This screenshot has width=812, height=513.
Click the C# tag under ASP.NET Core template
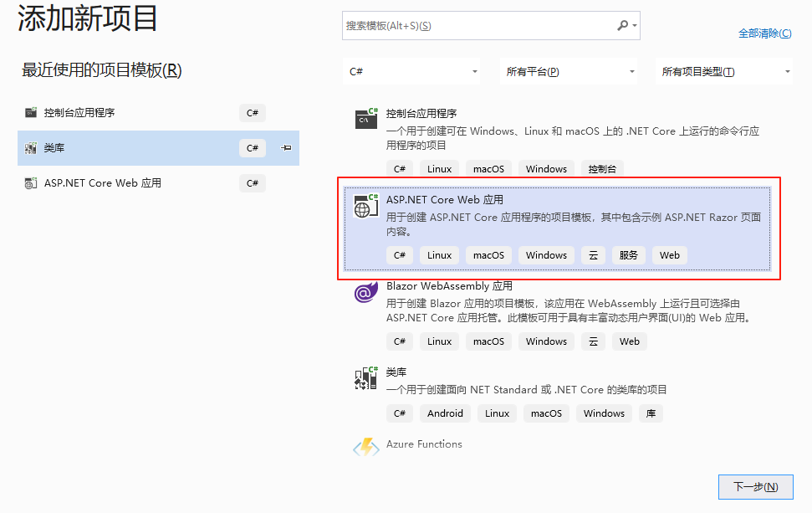point(399,255)
